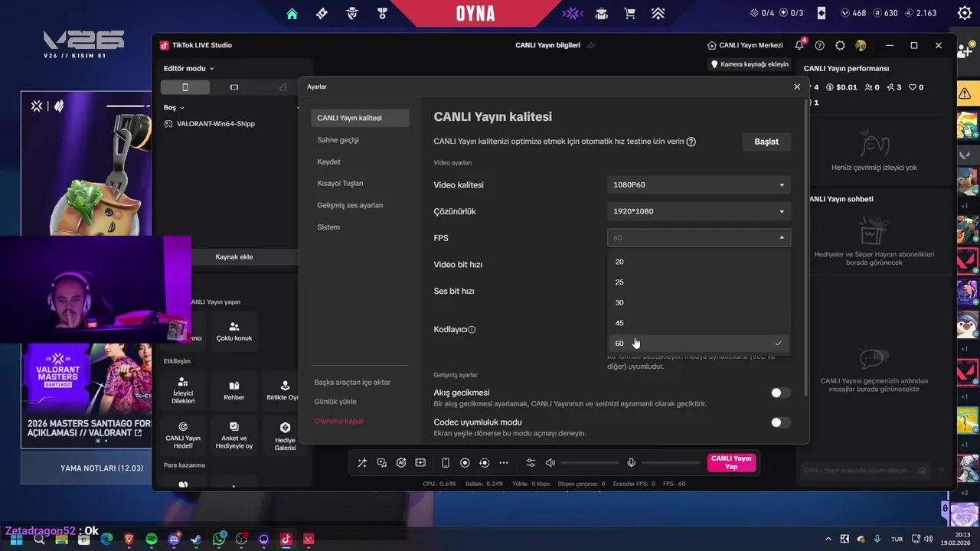Screen dimensions: 980x551
Task: Adjust the microphone volume slider
Action: pyautogui.click(x=671, y=463)
